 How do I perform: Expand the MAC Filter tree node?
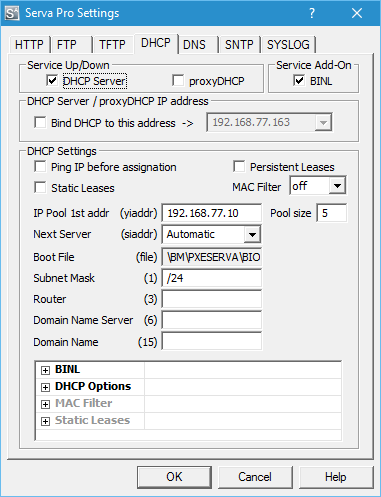[x=46, y=404]
